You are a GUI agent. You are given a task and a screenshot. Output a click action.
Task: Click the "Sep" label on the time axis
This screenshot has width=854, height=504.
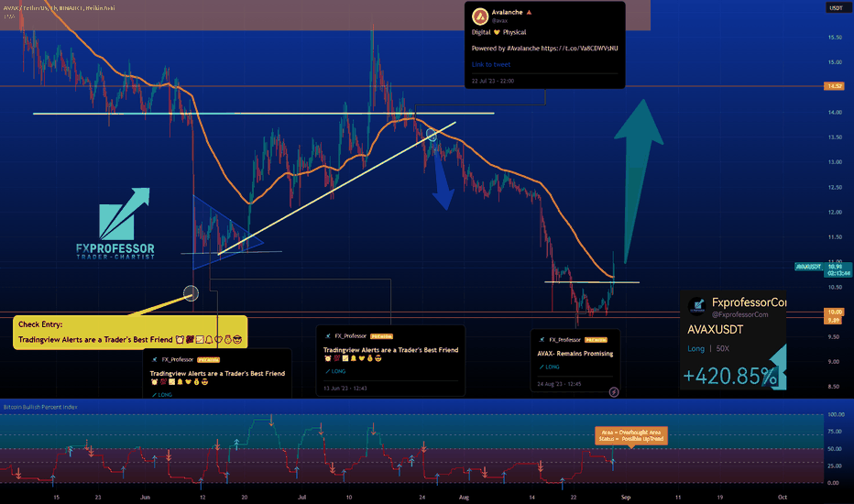626,498
